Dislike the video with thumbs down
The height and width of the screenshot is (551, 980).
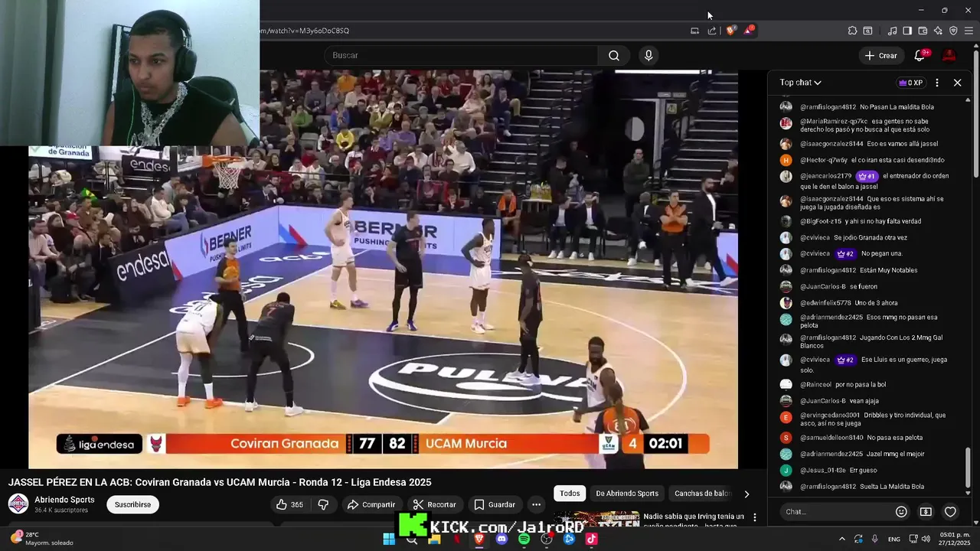(x=323, y=504)
